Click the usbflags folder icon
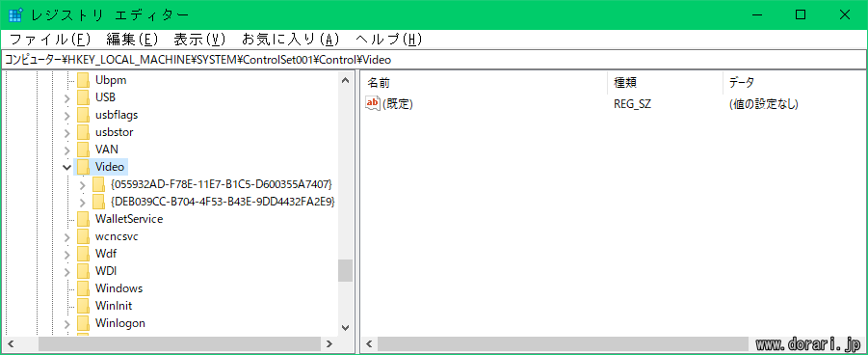Image resolution: width=868 pixels, height=355 pixels. click(83, 115)
